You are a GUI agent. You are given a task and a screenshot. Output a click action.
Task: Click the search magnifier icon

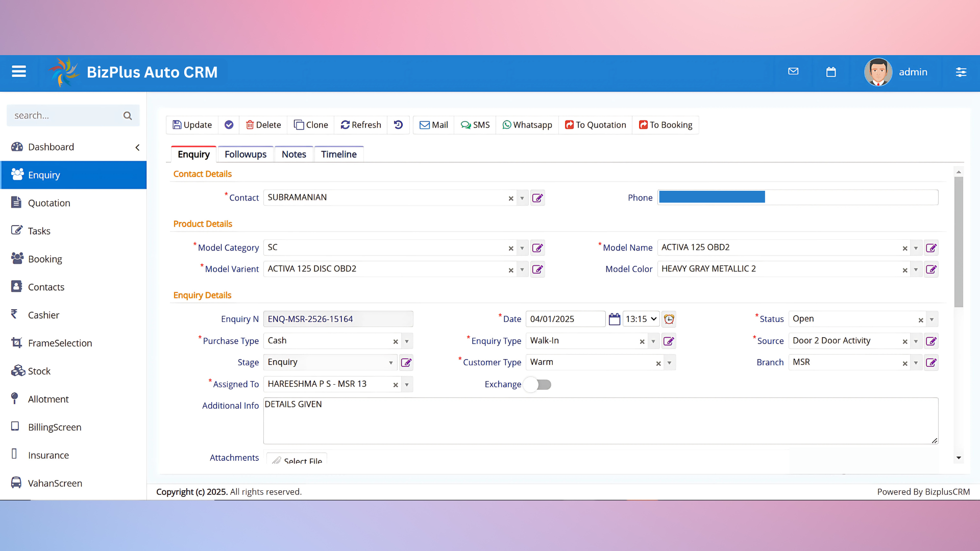coord(128,116)
